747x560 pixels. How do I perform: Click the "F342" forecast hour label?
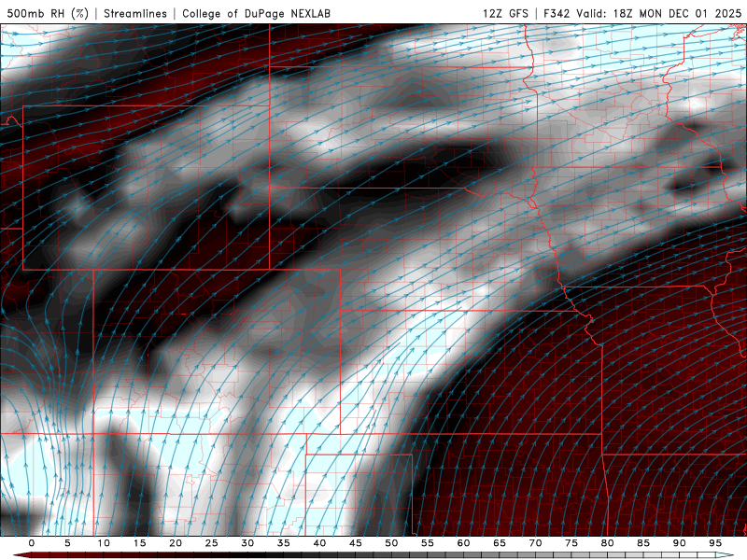pyautogui.click(x=557, y=13)
